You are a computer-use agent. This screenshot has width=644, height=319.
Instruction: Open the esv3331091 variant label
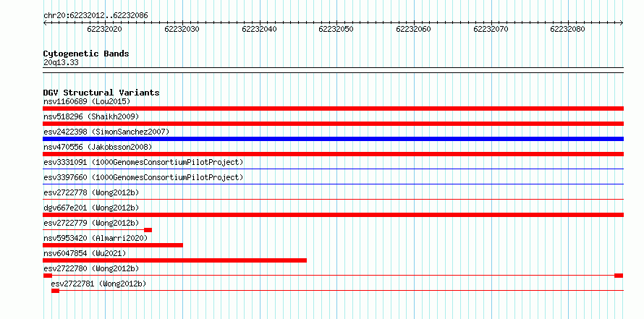(x=143, y=162)
